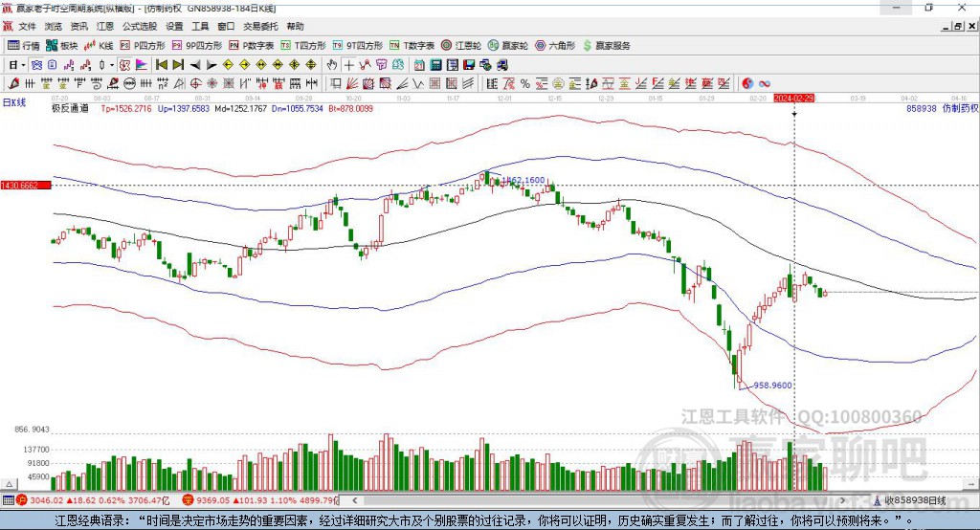Select the compass angle drawing tool
The width and height of the screenshot is (980, 530).
179,83
